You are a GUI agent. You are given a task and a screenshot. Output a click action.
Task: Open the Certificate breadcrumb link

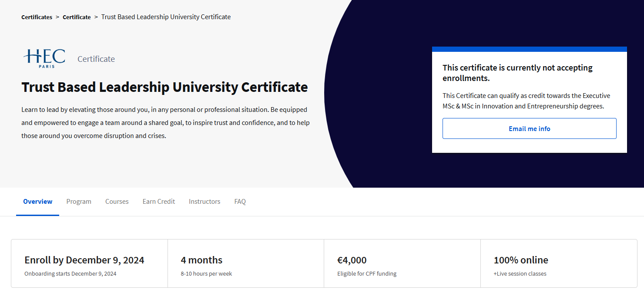pyautogui.click(x=77, y=17)
